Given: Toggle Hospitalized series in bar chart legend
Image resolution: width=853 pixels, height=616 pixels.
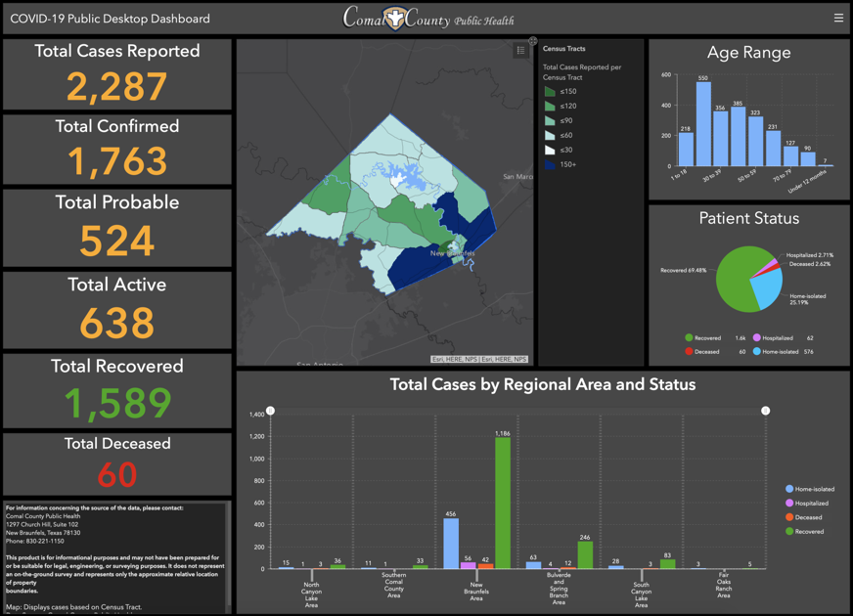Looking at the screenshot, I should point(807,503).
